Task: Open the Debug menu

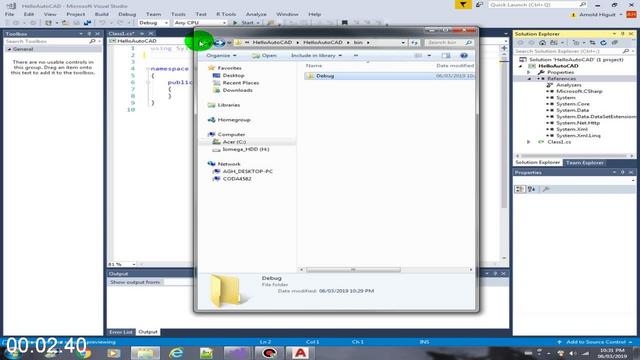Action: click(127, 14)
